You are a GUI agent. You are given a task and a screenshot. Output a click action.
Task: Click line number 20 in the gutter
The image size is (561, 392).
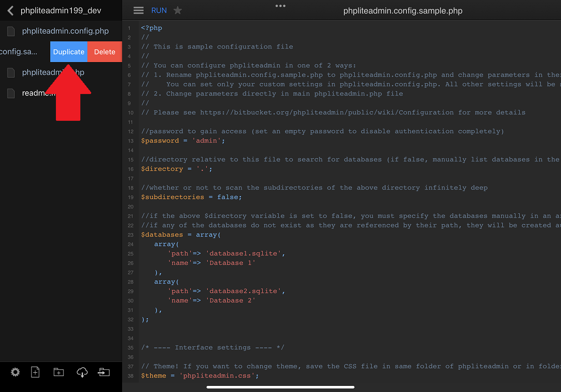130,207
